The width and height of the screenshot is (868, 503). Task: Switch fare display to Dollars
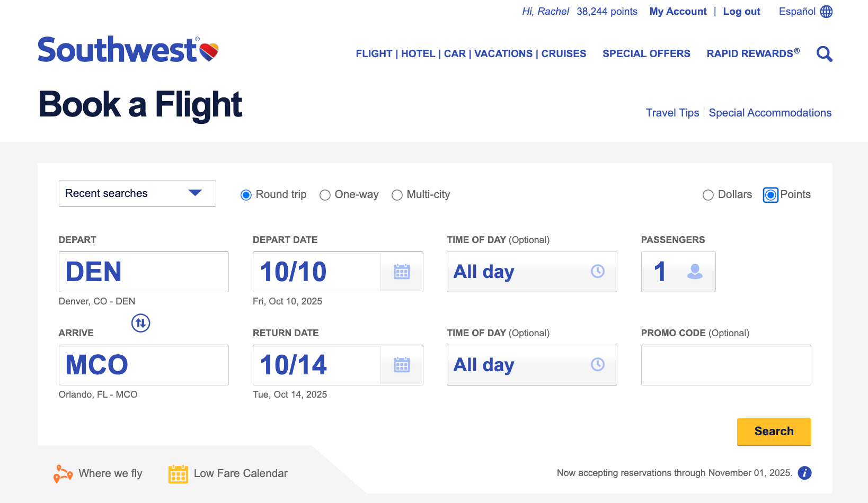(x=708, y=195)
